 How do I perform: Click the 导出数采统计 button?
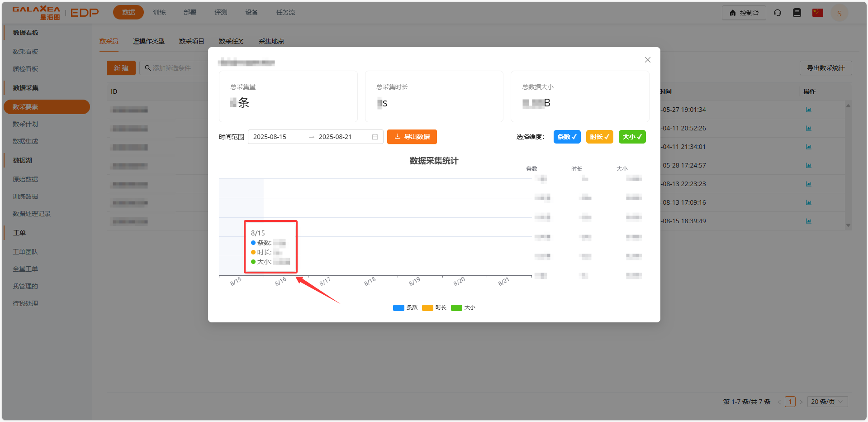pos(825,67)
